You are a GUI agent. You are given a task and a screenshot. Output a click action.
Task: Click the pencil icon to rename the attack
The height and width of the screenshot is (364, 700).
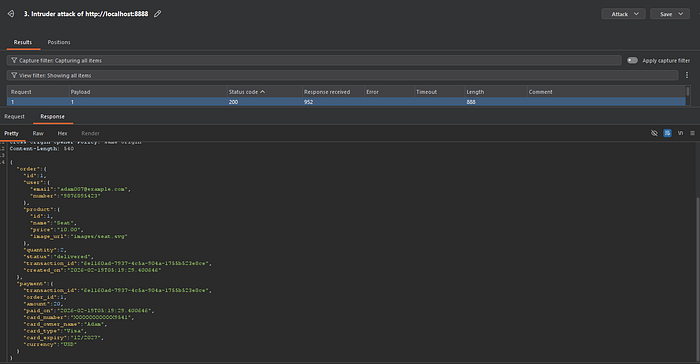click(x=158, y=14)
